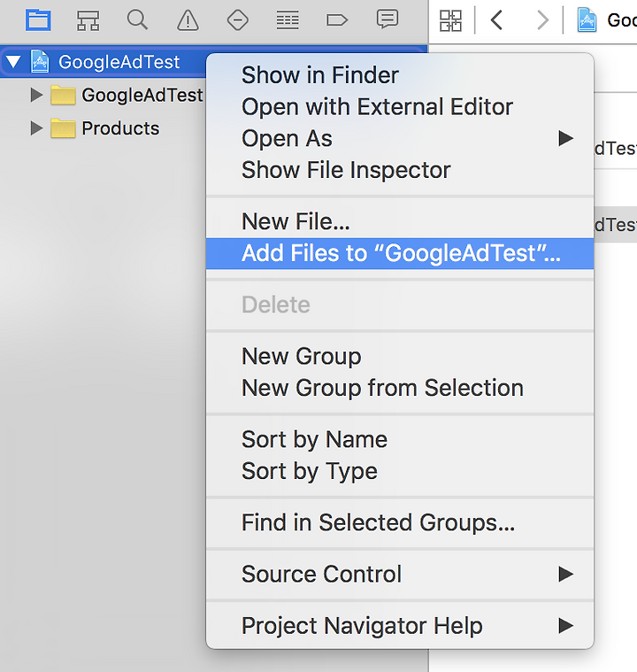This screenshot has width=637, height=672.
Task: Select New File… from context menu
Action: coord(400,221)
